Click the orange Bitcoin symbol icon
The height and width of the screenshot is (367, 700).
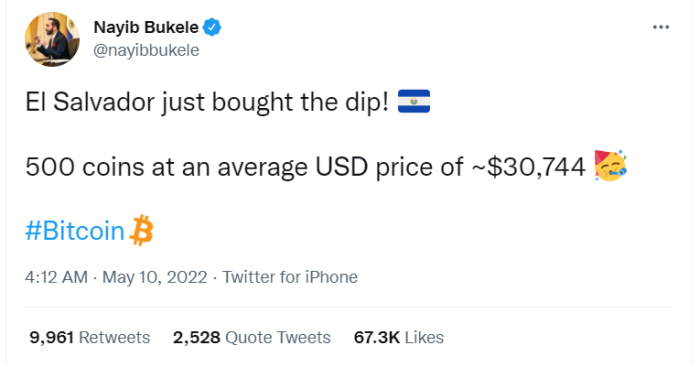(141, 230)
